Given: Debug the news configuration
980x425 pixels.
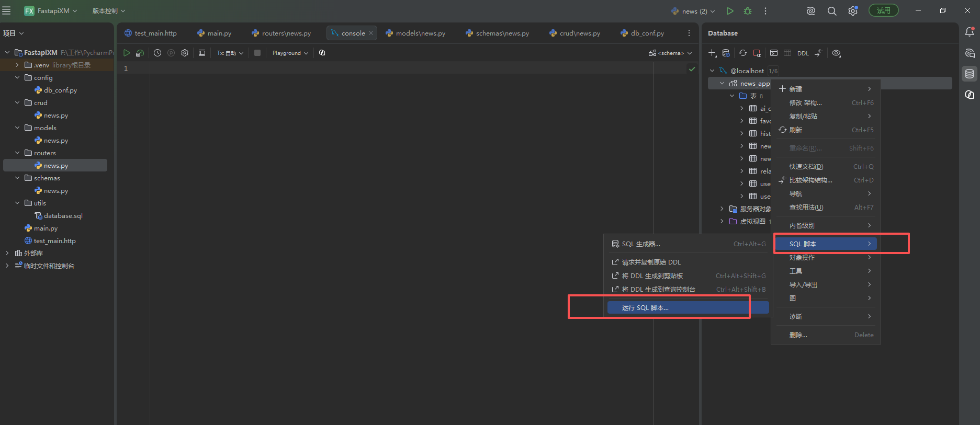Looking at the screenshot, I should pos(748,11).
